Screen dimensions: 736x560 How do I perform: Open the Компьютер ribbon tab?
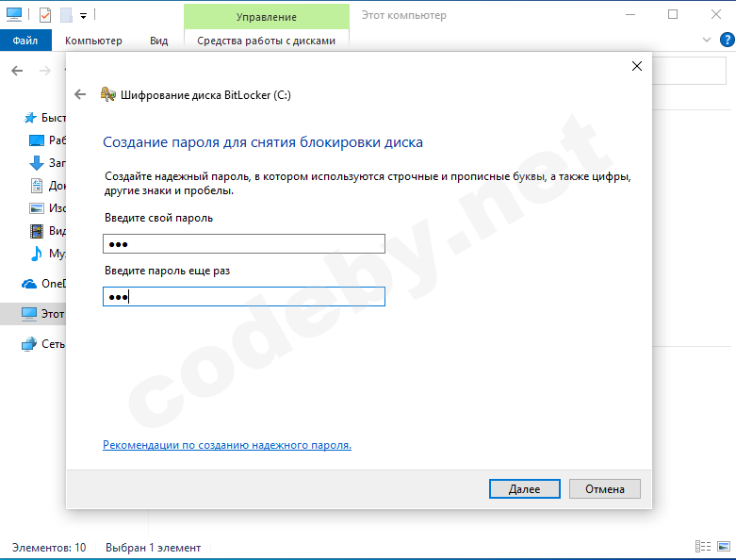(x=93, y=41)
